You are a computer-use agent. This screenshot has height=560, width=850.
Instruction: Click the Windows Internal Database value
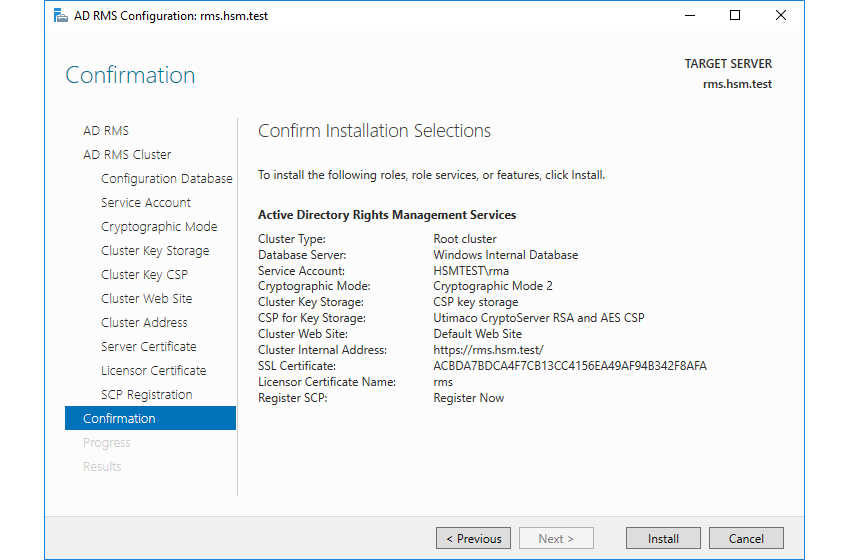pos(506,255)
